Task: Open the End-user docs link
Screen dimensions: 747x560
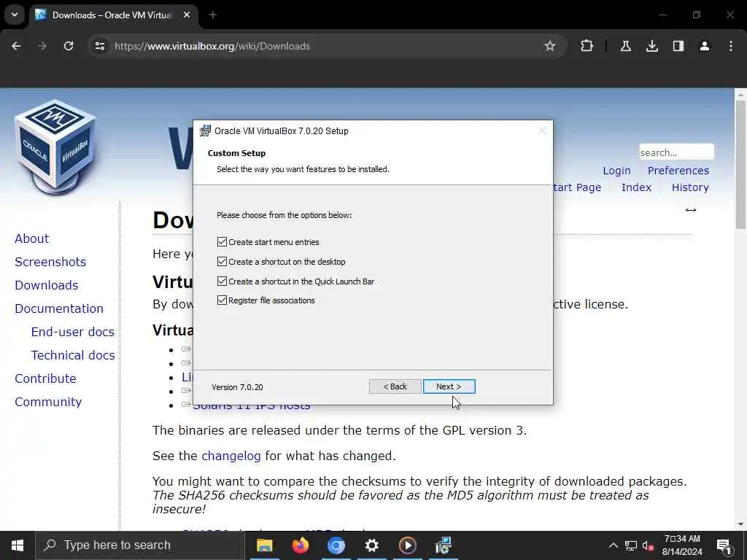Action: 72,332
